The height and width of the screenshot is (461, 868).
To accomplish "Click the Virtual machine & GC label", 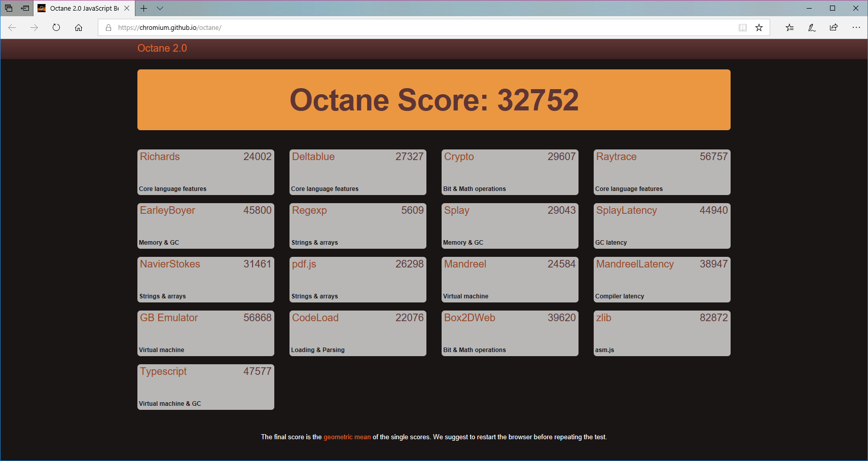I will click(170, 404).
